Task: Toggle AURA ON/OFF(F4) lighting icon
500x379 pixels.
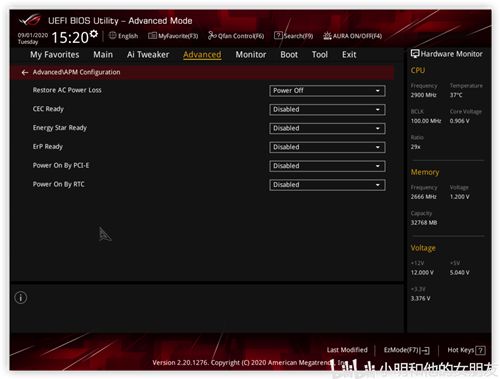Action: 327,36
